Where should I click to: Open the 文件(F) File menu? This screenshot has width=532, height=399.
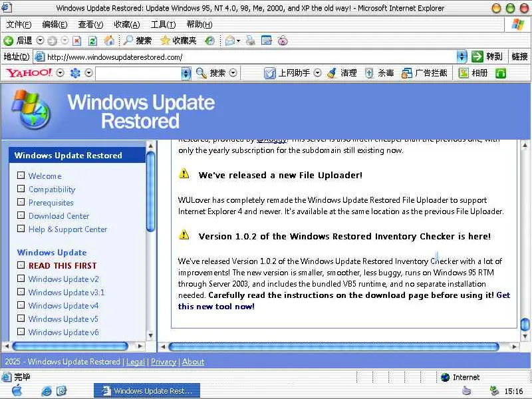[19, 25]
